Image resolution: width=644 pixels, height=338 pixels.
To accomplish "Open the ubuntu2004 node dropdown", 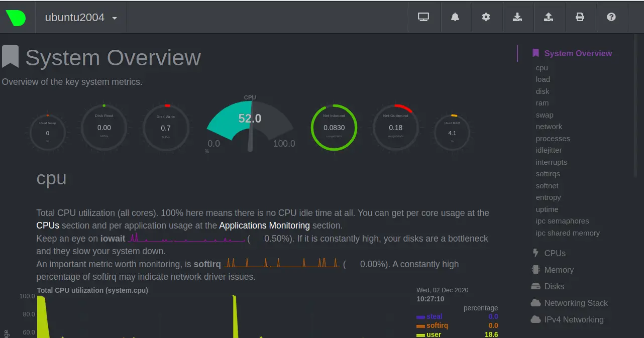I will (81, 17).
